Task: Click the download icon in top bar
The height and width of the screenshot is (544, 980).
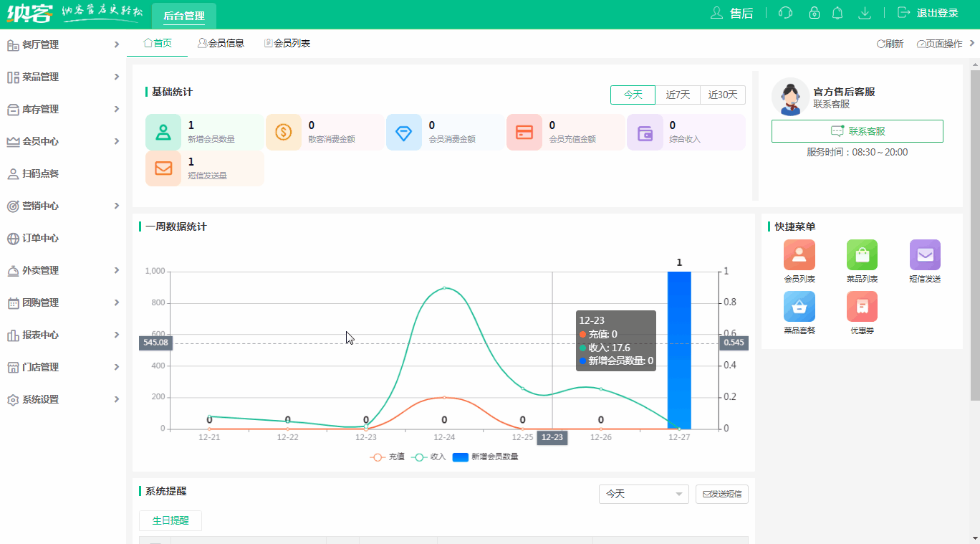Action: 865,12
